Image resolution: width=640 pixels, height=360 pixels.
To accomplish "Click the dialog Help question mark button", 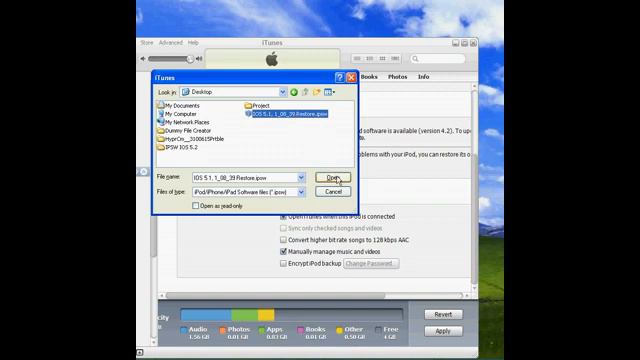I will (339, 78).
